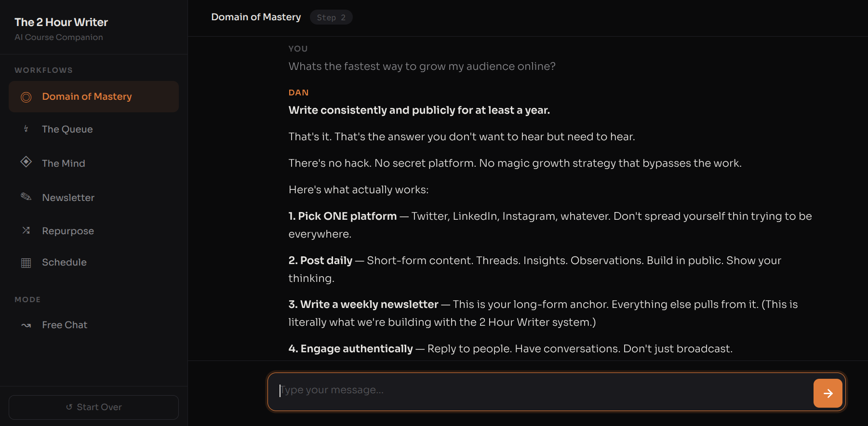
Task: Open The Mind workflow
Action: (64, 163)
